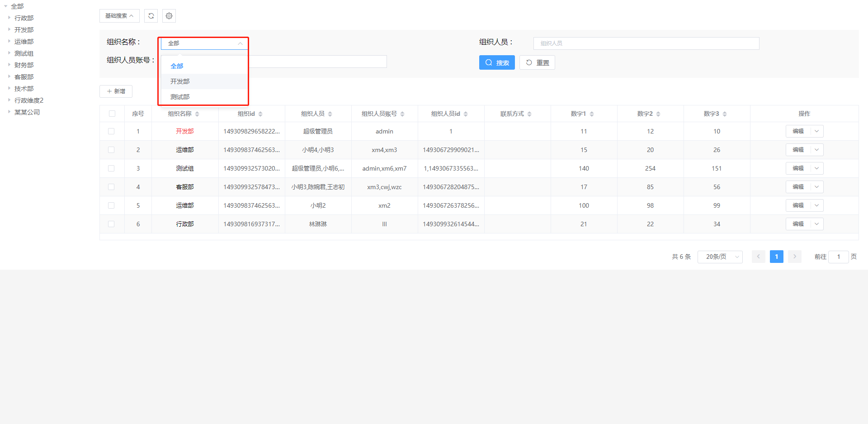Click the blue 搜索 button
This screenshot has width=868, height=424.
click(497, 62)
